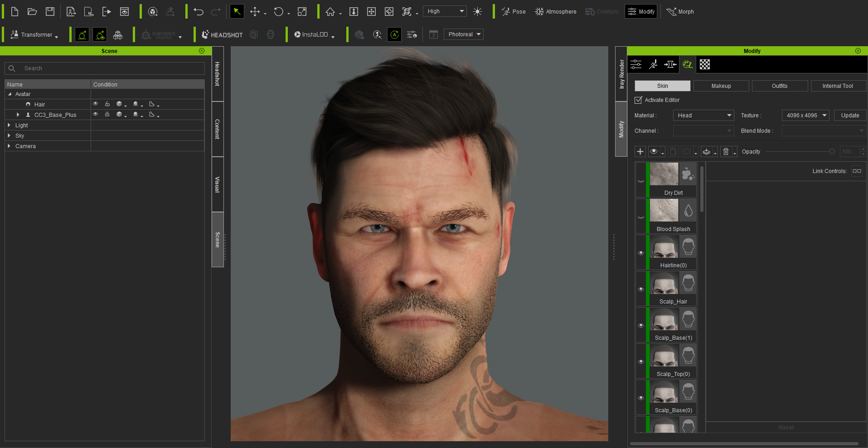This screenshot has width=868, height=448.
Task: Hide the Scalp_Top(0) layer
Action: [641, 361]
